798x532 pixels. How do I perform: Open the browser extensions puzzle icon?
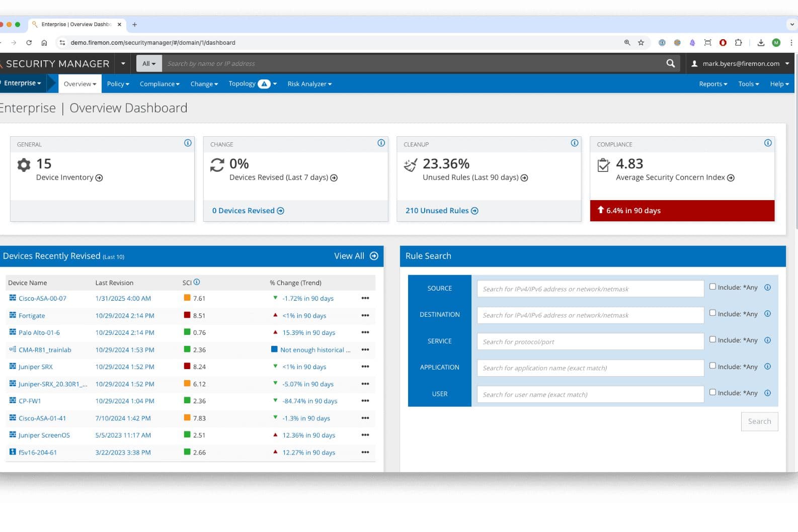pos(738,43)
